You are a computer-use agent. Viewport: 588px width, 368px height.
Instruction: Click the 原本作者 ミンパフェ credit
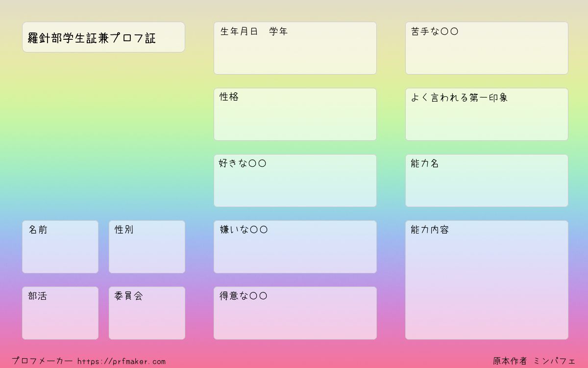[534, 361]
